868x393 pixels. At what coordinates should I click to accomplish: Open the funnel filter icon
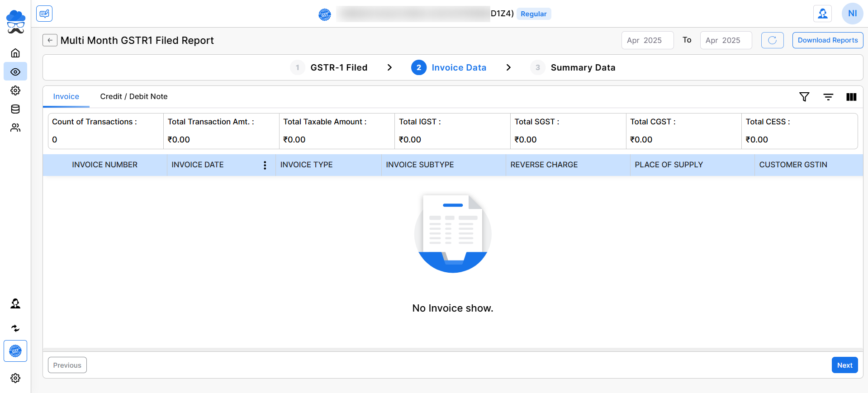[804, 97]
